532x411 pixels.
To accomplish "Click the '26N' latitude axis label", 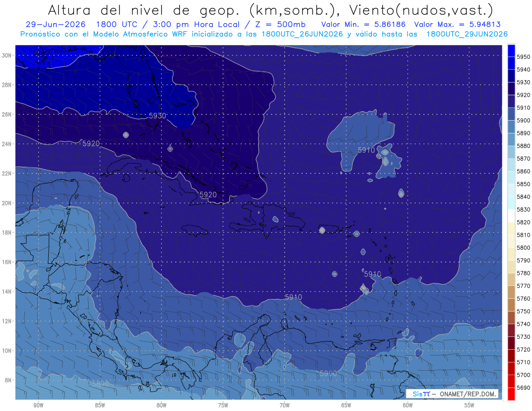I will [7, 114].
